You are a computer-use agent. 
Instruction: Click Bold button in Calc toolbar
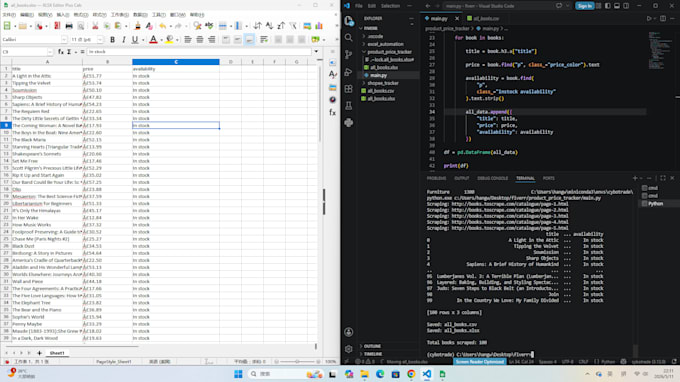[x=112, y=39]
